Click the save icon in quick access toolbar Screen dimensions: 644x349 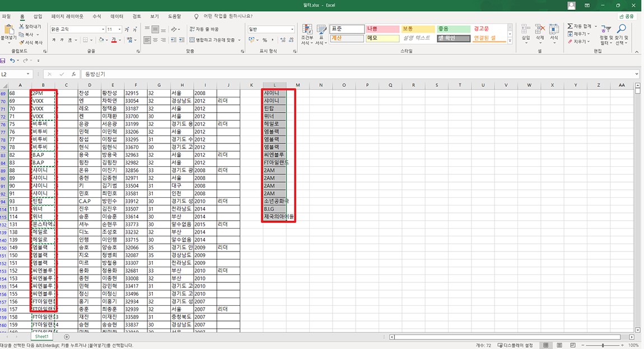(x=3, y=61)
